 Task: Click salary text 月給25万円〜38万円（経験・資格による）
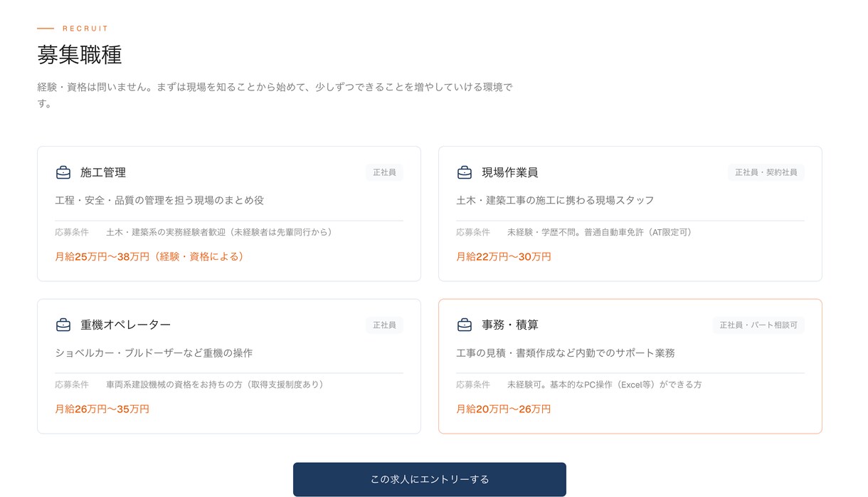pyautogui.click(x=152, y=256)
